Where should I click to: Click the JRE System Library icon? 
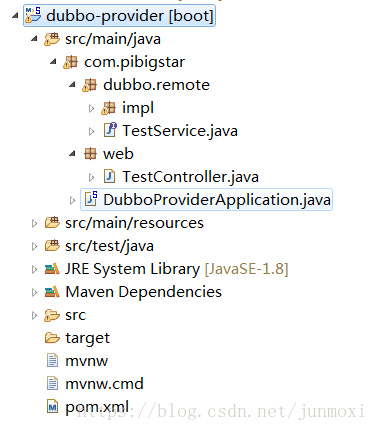pos(52,269)
